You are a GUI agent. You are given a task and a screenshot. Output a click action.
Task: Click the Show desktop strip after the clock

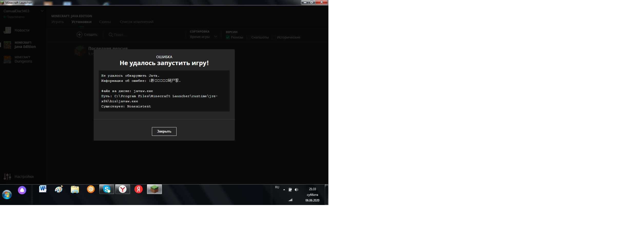click(327, 195)
